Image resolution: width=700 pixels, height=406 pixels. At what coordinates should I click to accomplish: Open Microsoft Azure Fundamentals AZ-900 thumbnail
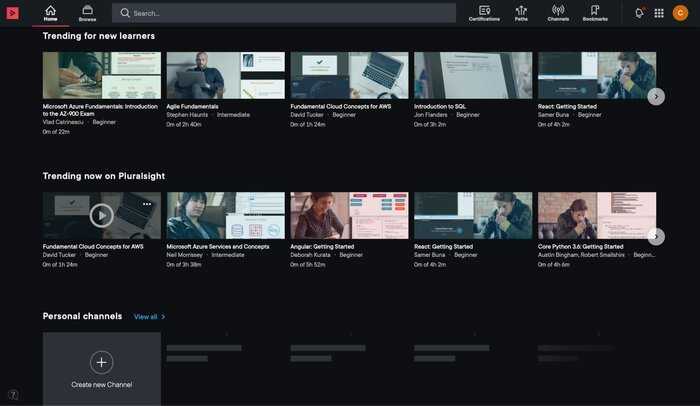[102, 75]
